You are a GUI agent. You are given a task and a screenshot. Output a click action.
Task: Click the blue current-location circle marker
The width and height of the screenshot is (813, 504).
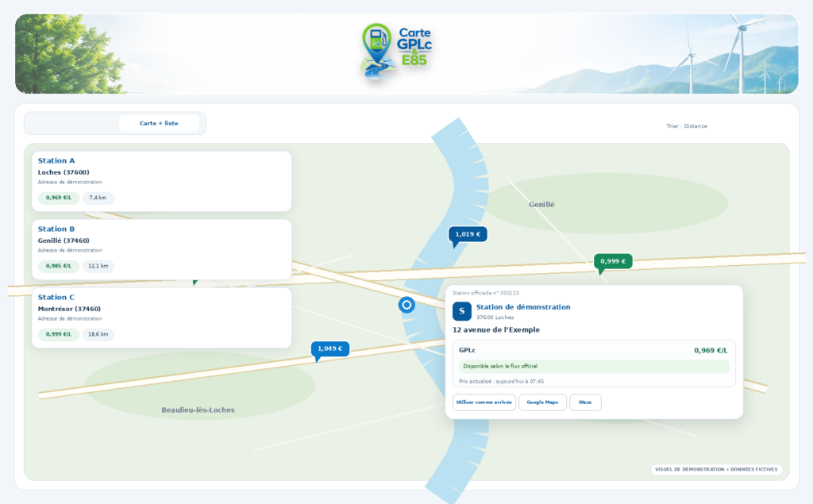click(x=406, y=305)
